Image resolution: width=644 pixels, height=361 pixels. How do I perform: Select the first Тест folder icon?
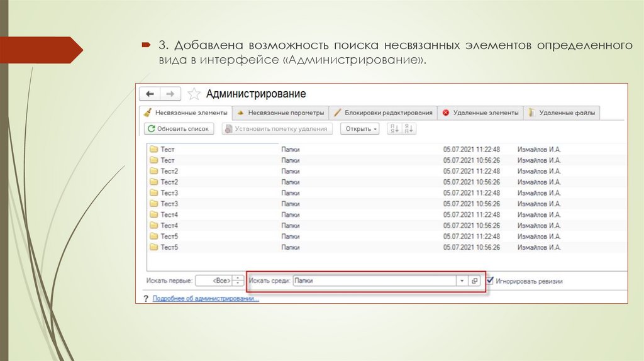[x=153, y=150]
